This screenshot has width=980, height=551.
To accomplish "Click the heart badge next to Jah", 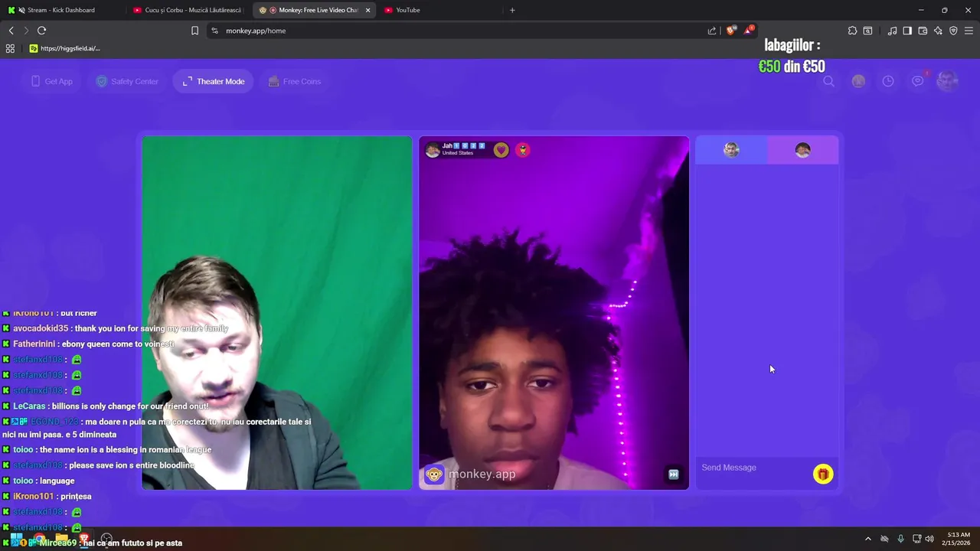I will tap(501, 150).
